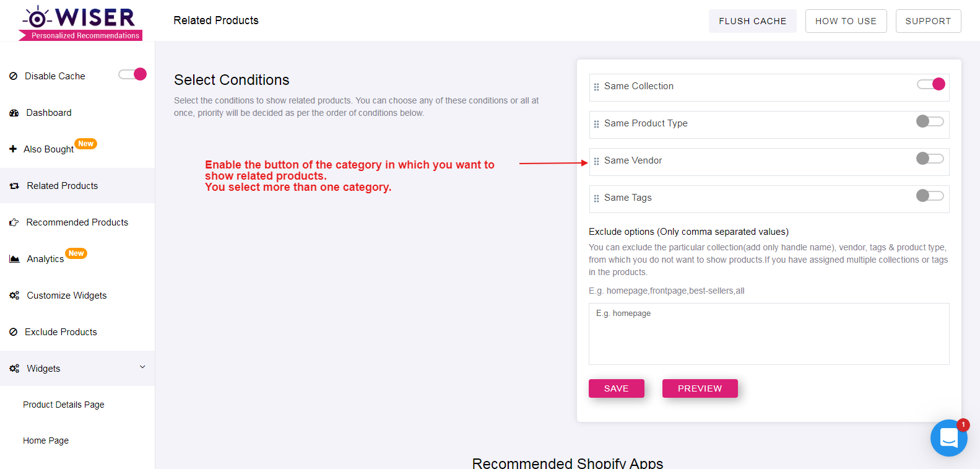The width and height of the screenshot is (980, 469).
Task: Click the Customize Widgets gears icon
Action: 14,296
